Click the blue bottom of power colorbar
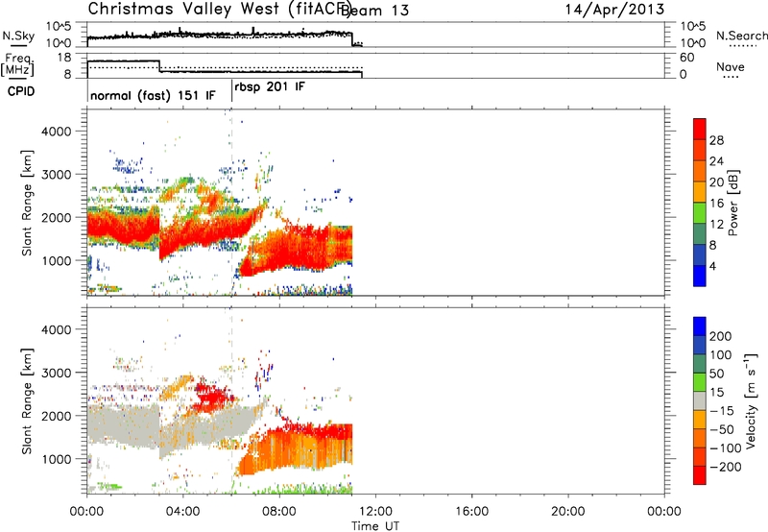768x532 pixels. coord(700,276)
